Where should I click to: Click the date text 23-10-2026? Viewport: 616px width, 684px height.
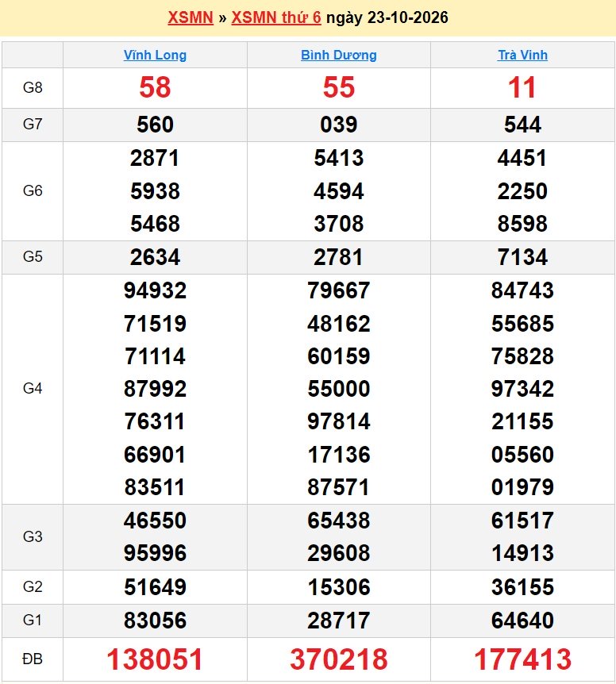coord(408,17)
